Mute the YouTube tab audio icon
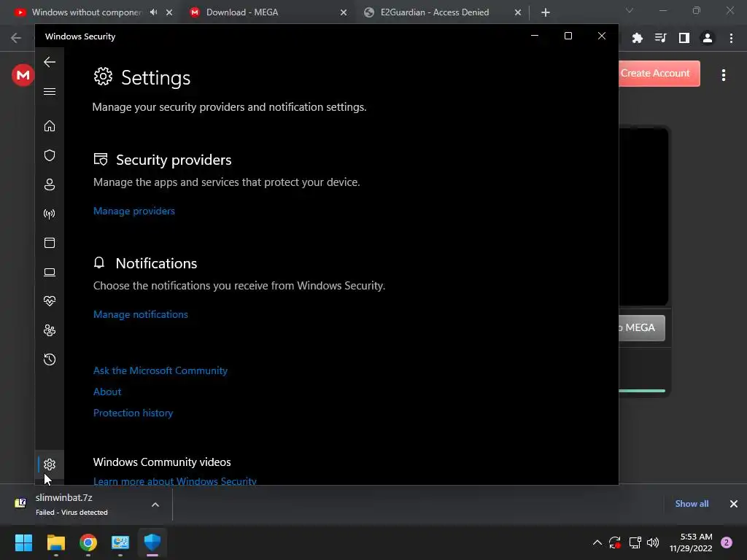This screenshot has height=560, width=747. 153,12
